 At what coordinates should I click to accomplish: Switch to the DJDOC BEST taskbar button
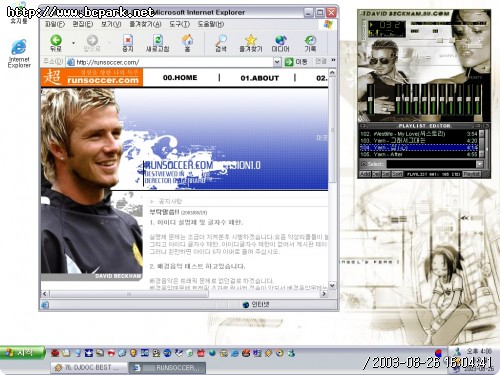click(x=89, y=367)
